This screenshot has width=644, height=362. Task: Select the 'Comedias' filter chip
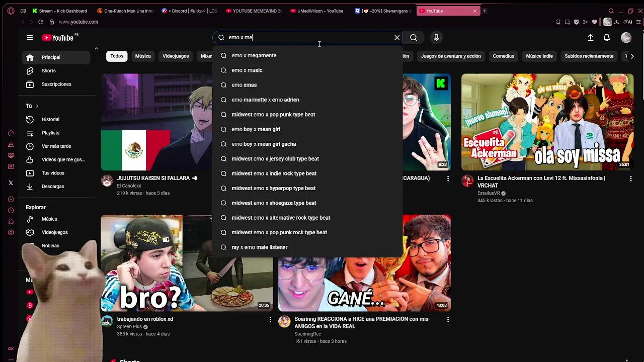(503, 56)
